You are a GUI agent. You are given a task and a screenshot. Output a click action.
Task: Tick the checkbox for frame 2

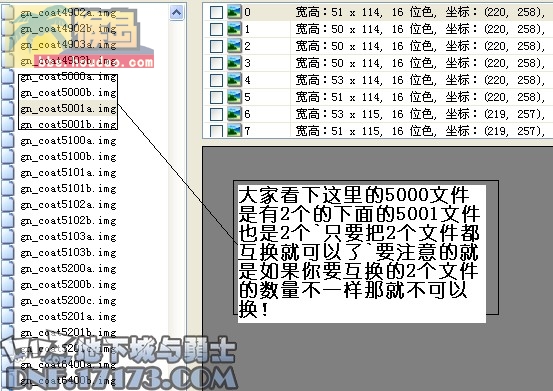tap(216, 47)
